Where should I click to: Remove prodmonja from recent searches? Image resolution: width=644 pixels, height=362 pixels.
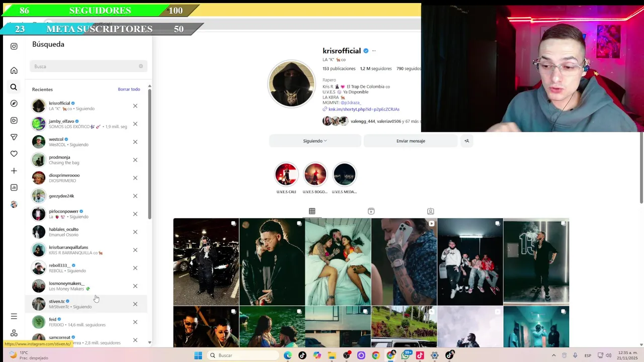click(x=135, y=160)
